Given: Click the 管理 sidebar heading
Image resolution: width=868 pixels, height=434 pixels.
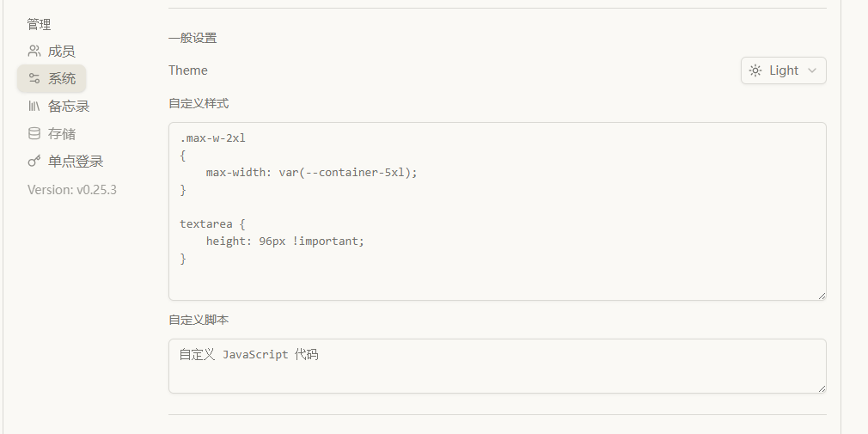Looking at the screenshot, I should tap(39, 24).
